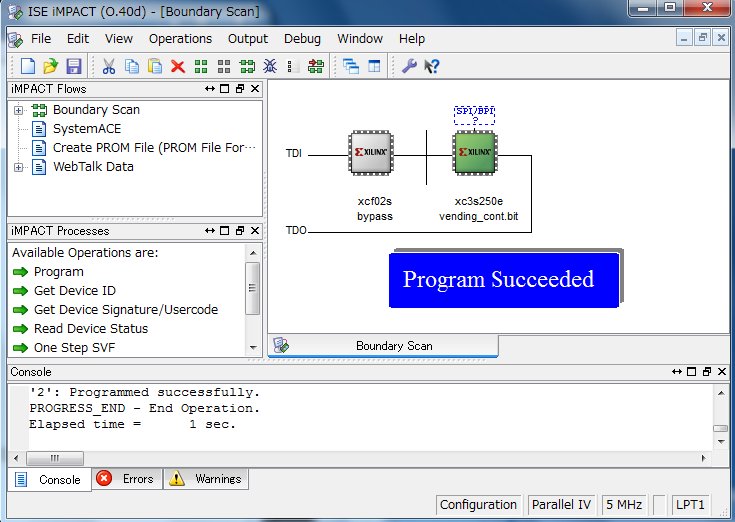Click the Copy toolbar icon
Image resolution: width=735 pixels, height=522 pixels.
click(132, 66)
